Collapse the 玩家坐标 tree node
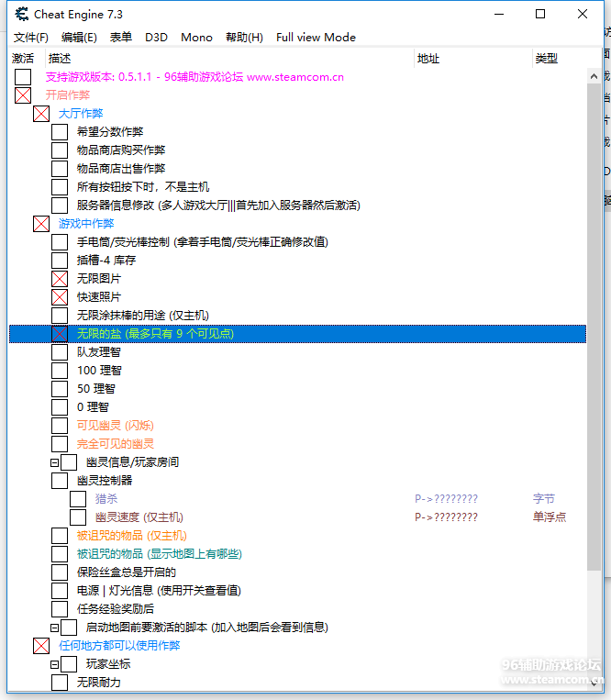This screenshot has height=700, width=611. [54, 665]
